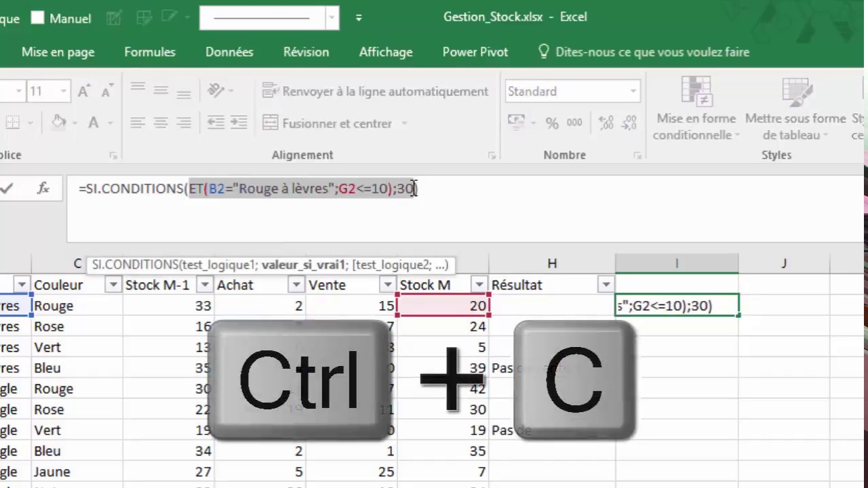The height and width of the screenshot is (488, 868).
Task: Open the Vente column filter dropdown
Action: [388, 285]
